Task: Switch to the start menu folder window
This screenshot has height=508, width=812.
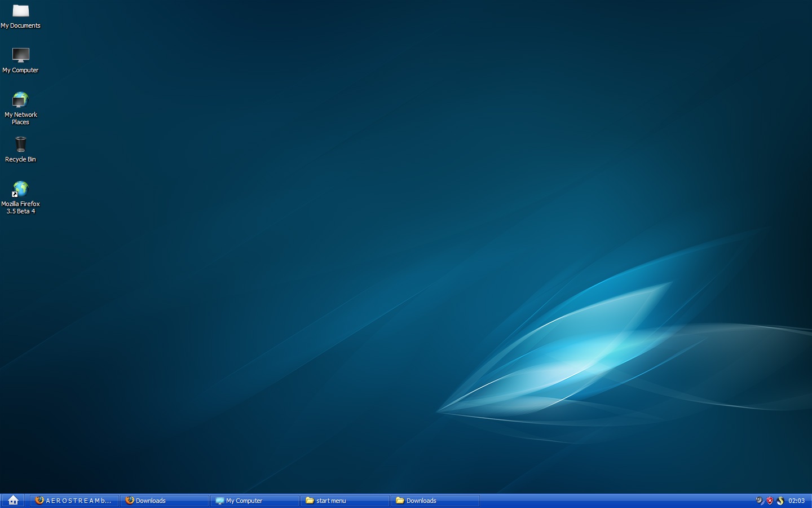Action: coord(345,501)
